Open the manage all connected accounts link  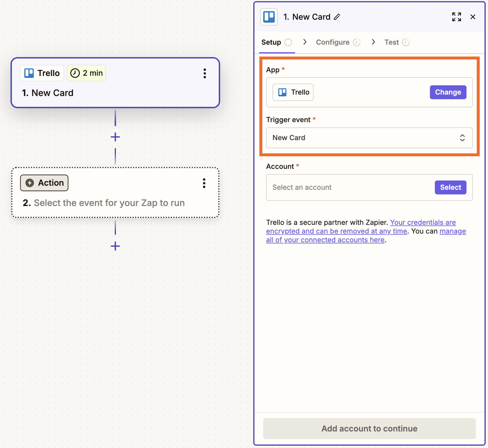pos(325,240)
